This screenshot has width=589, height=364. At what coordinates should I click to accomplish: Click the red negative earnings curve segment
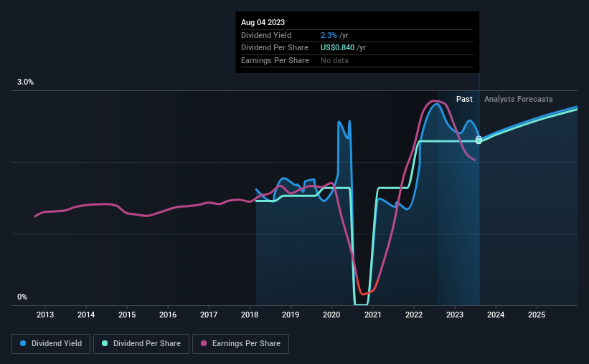367,289
